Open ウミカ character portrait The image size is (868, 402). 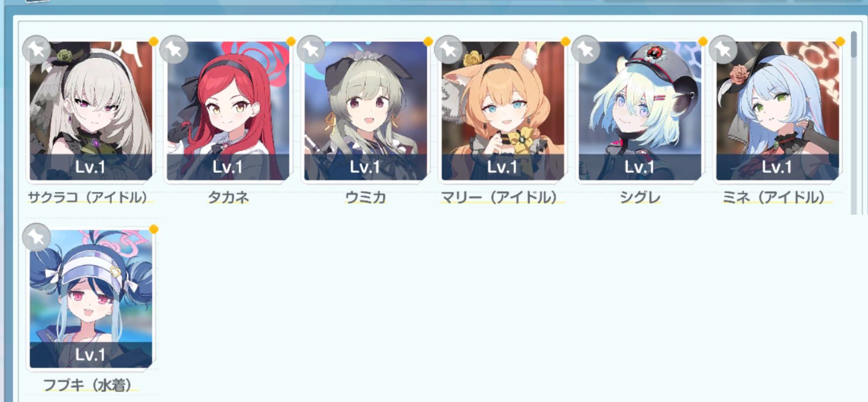pos(365,111)
